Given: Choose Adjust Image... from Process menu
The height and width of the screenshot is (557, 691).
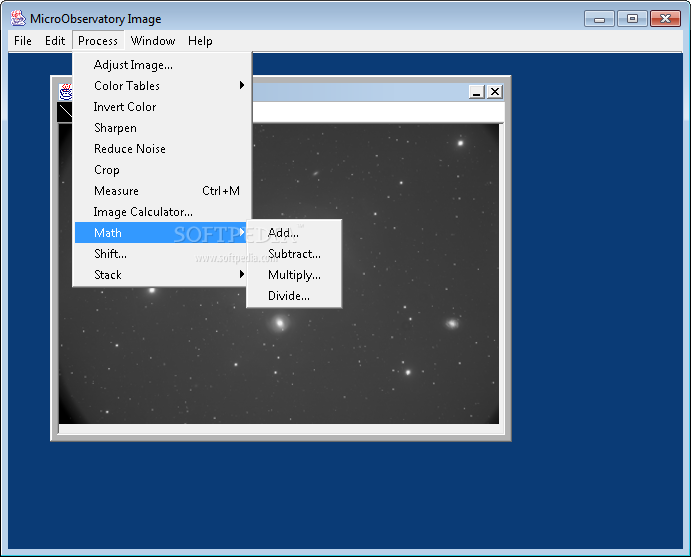Looking at the screenshot, I should click(161, 65).
